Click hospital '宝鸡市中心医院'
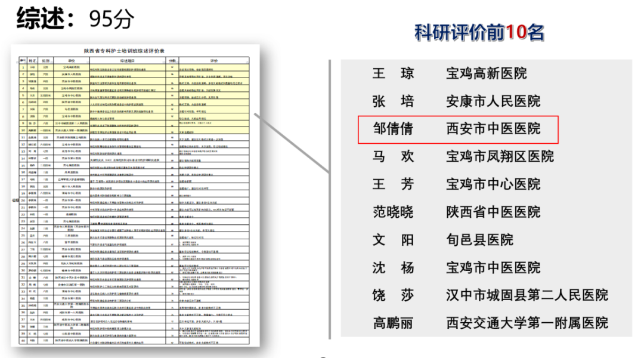Viewport: 644px width, 358px height. click(493, 184)
